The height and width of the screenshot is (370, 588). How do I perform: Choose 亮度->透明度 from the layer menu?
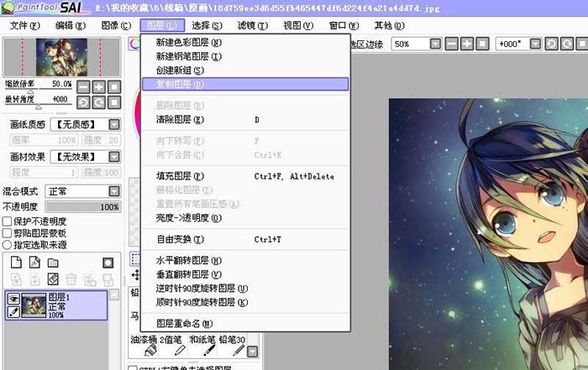click(x=245, y=217)
